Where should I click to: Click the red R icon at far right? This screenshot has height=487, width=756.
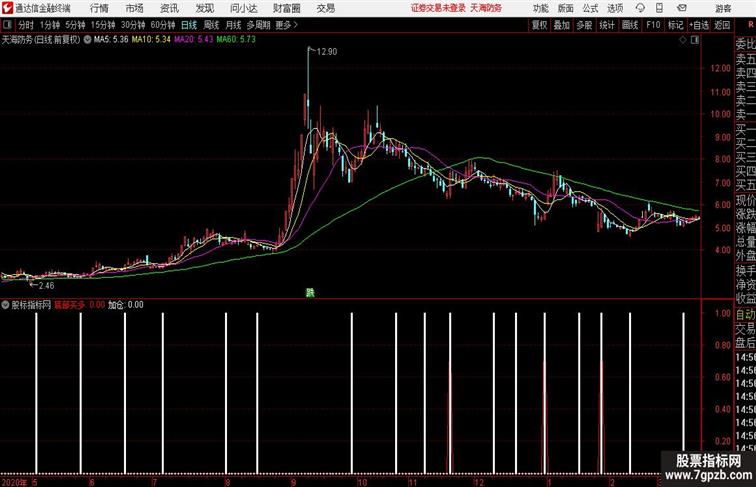click(x=751, y=25)
